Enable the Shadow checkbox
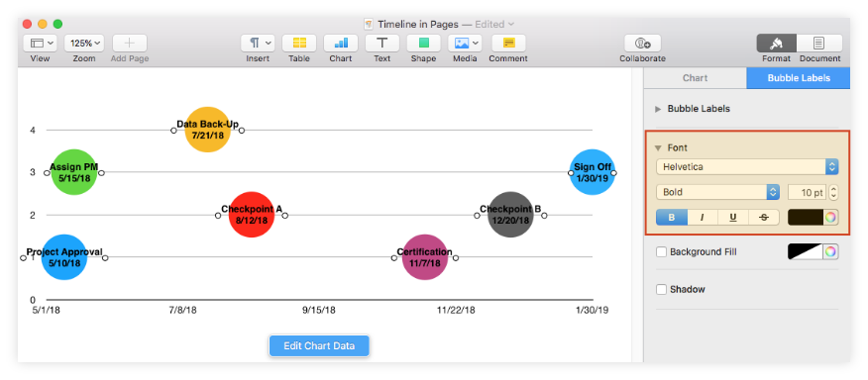The height and width of the screenshot is (380, 868). [x=661, y=289]
